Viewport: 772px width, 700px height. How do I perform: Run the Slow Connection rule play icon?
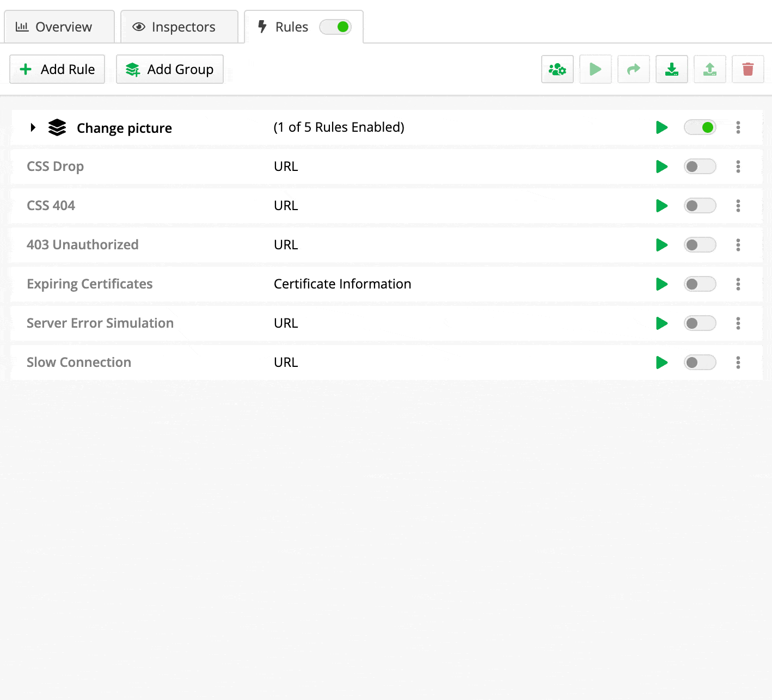662,363
